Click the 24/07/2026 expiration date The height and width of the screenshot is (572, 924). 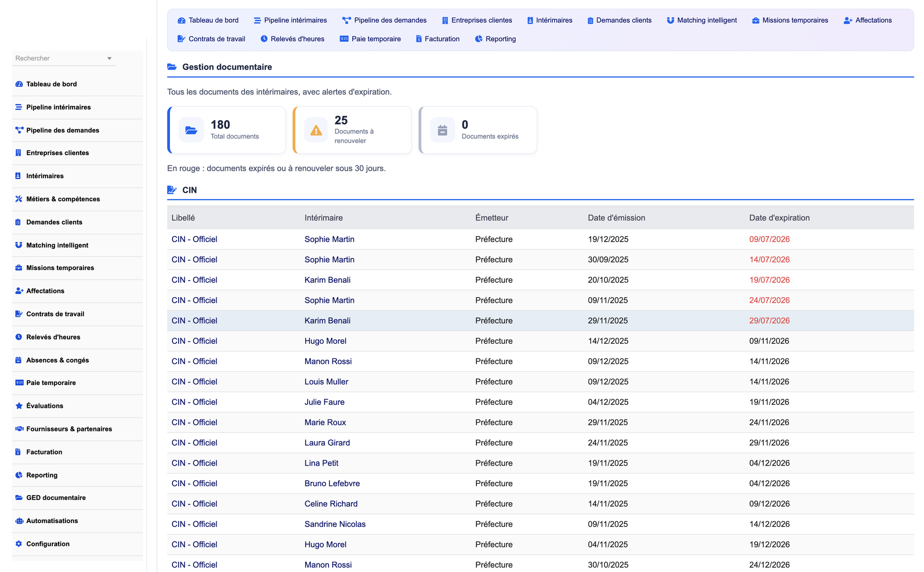pos(769,300)
